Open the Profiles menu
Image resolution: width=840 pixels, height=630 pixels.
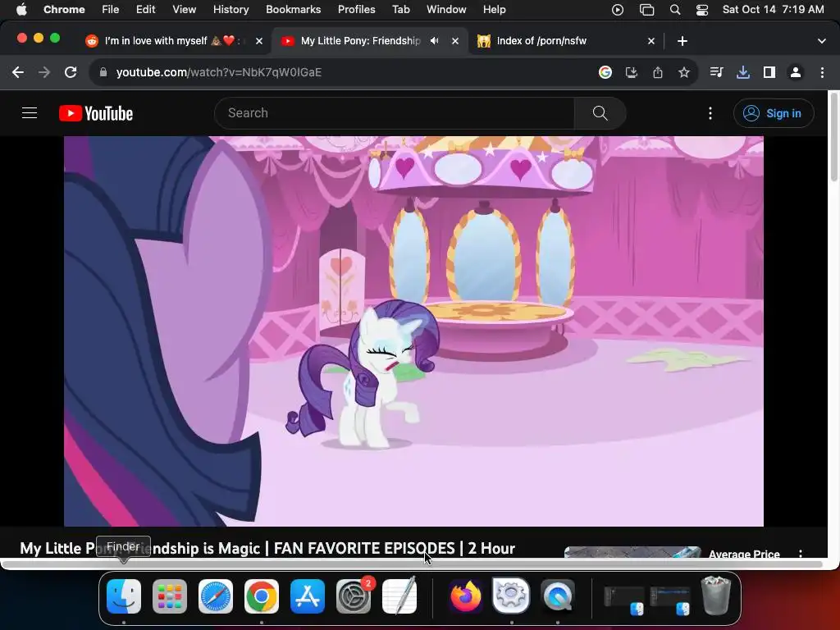[356, 9]
